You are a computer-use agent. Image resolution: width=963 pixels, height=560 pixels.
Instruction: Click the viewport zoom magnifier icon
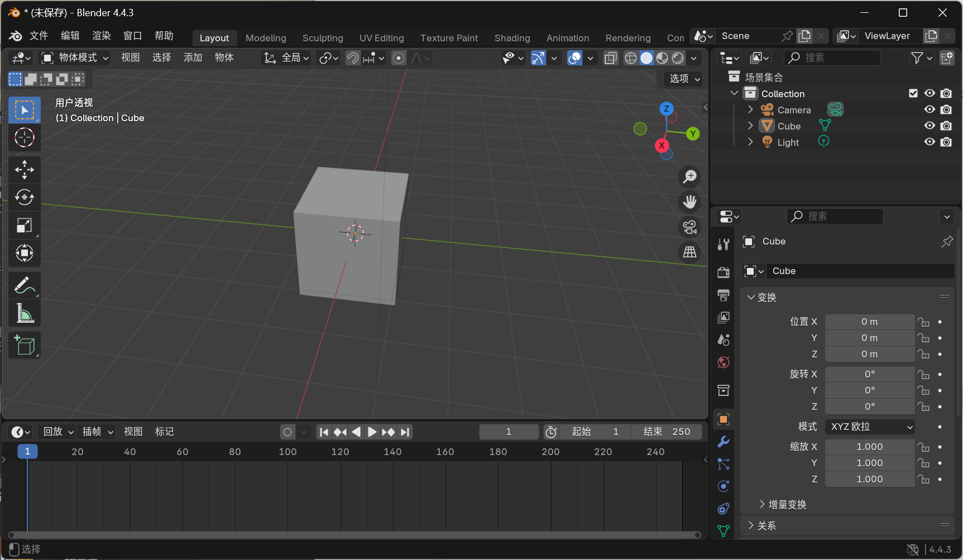click(690, 176)
